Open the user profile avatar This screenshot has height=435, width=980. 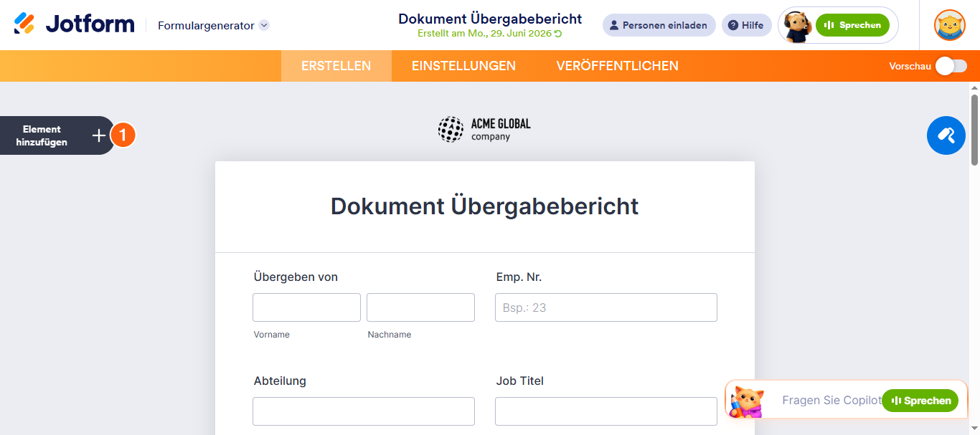click(949, 25)
